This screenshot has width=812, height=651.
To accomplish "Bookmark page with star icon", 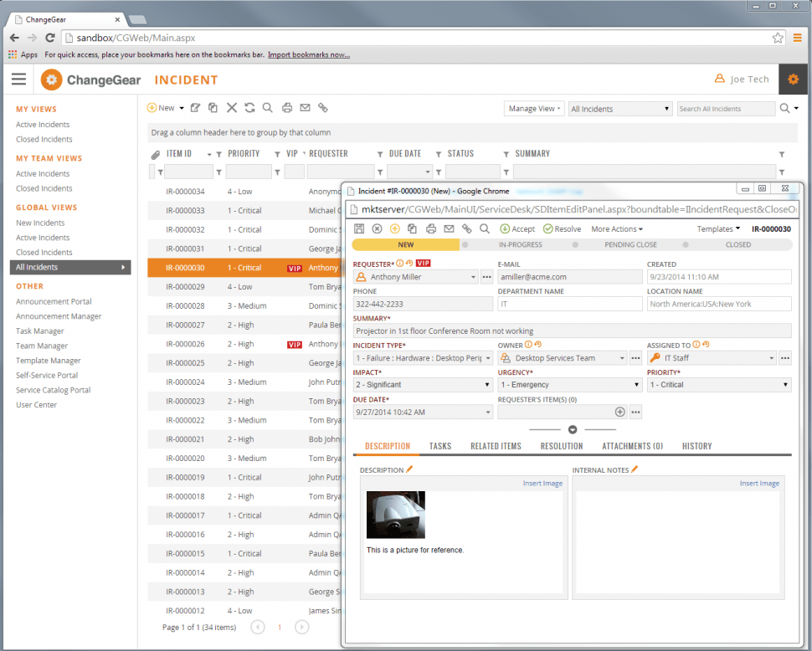I will click(x=778, y=38).
